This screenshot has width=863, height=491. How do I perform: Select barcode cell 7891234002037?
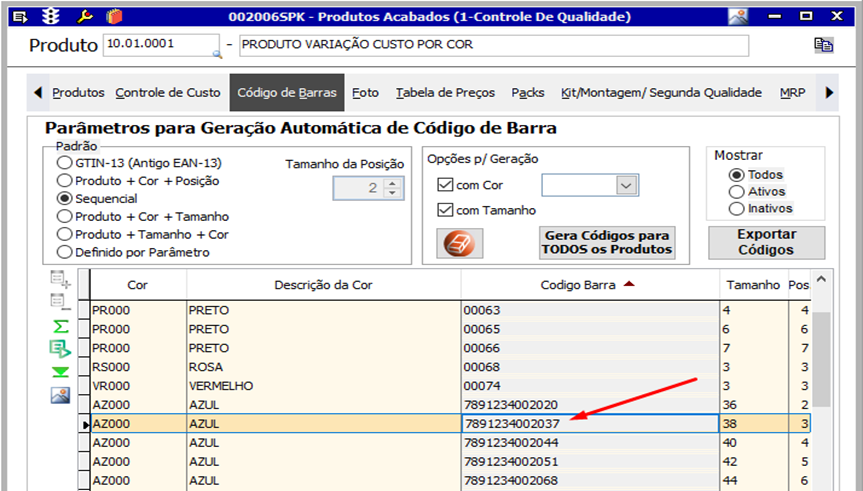590,424
